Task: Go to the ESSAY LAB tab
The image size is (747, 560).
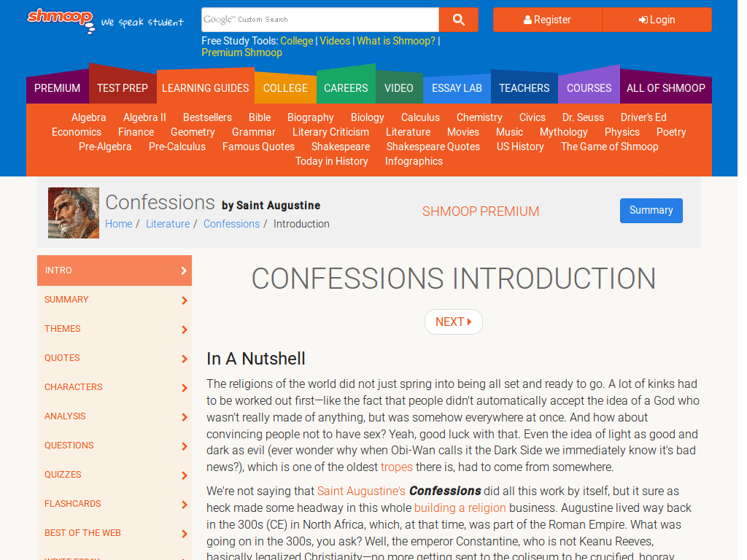Action: coord(457,88)
